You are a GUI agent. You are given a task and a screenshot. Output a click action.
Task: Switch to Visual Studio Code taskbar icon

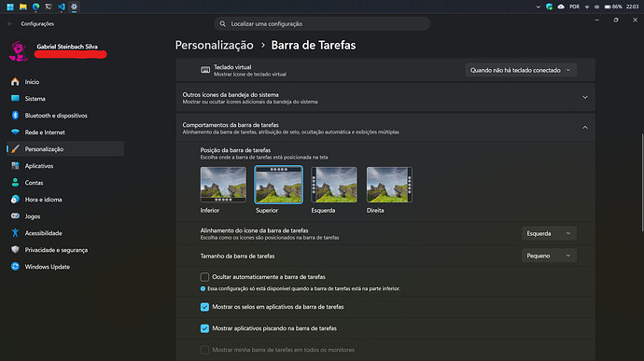coord(62,7)
